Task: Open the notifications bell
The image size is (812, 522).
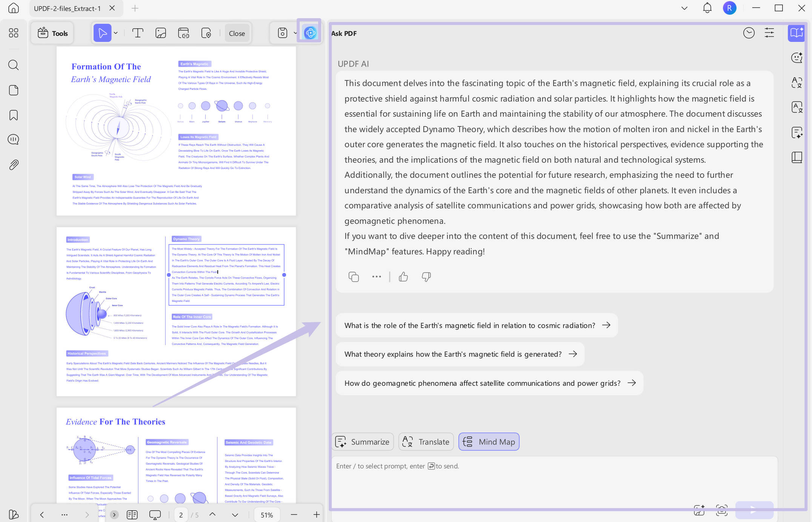Action: coord(707,8)
